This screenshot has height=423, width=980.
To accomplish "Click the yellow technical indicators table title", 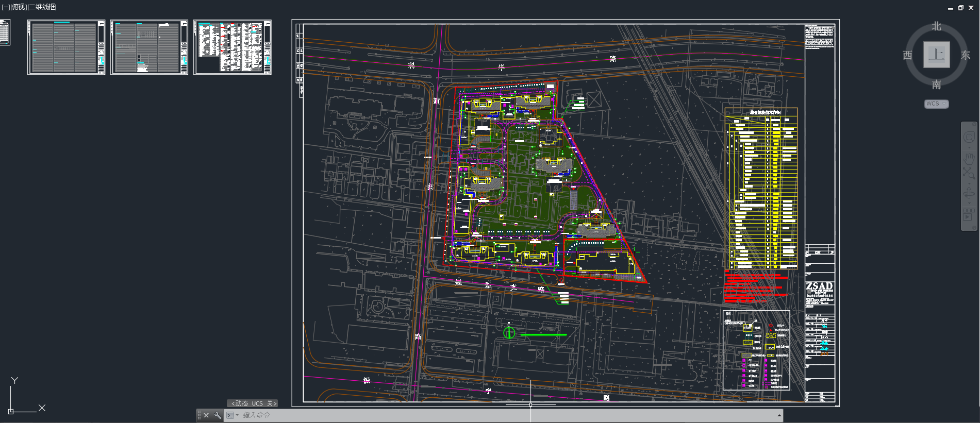I will 765,112.
